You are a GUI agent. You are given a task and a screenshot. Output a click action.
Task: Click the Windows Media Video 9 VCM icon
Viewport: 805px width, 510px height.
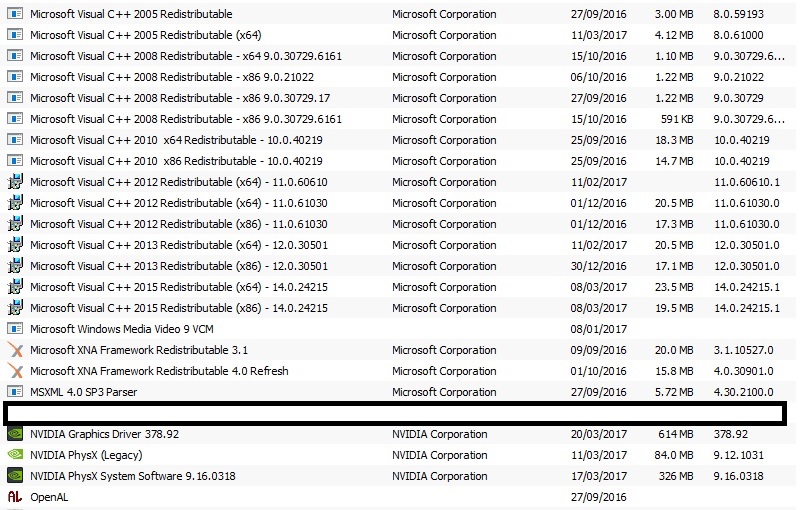point(15,329)
